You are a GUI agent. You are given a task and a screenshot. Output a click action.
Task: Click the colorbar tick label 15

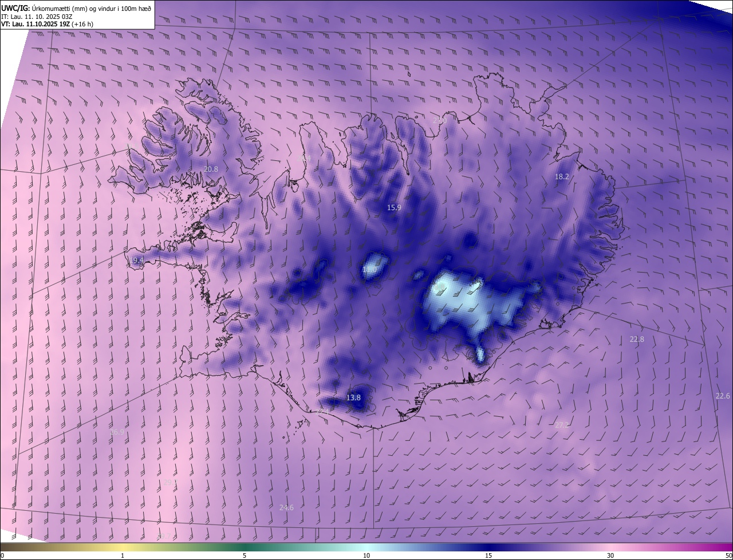point(488,556)
